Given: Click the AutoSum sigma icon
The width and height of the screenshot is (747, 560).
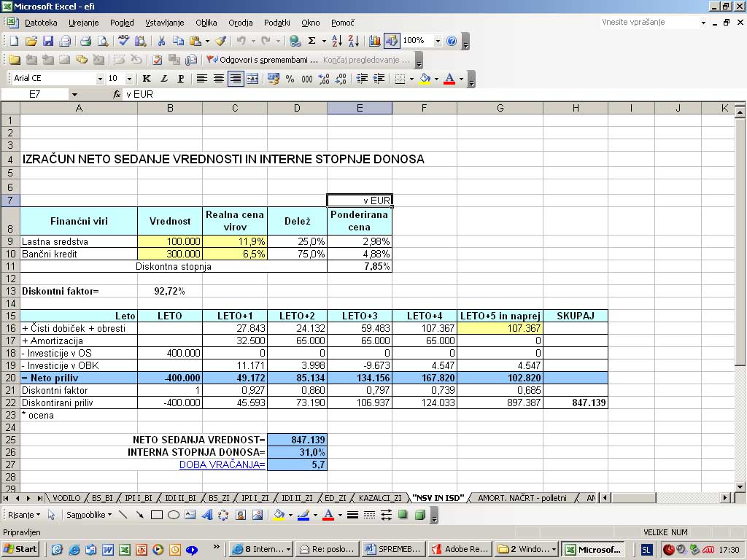Looking at the screenshot, I should (312, 42).
